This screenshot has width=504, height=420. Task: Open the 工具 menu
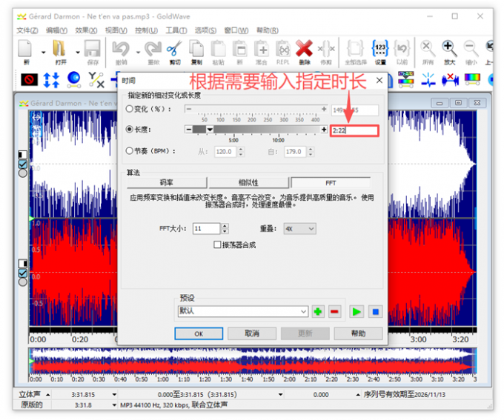click(x=176, y=30)
